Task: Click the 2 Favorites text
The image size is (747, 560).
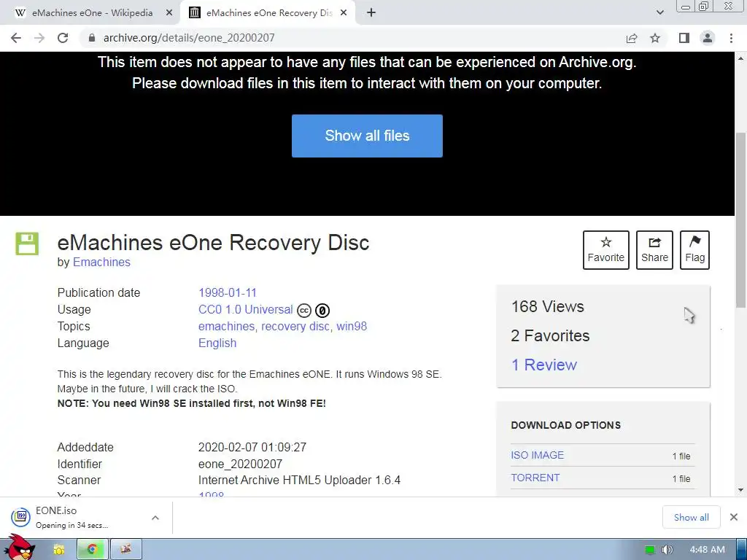Action: 550,335
